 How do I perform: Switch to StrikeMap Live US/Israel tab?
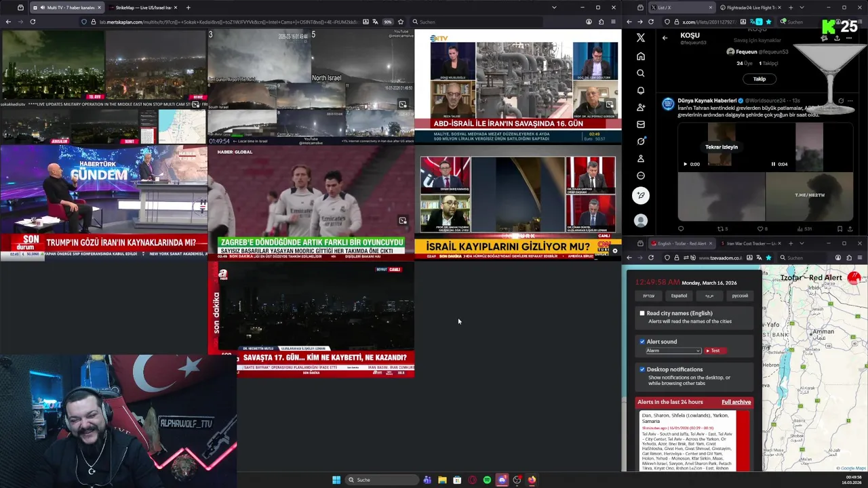[x=143, y=7]
